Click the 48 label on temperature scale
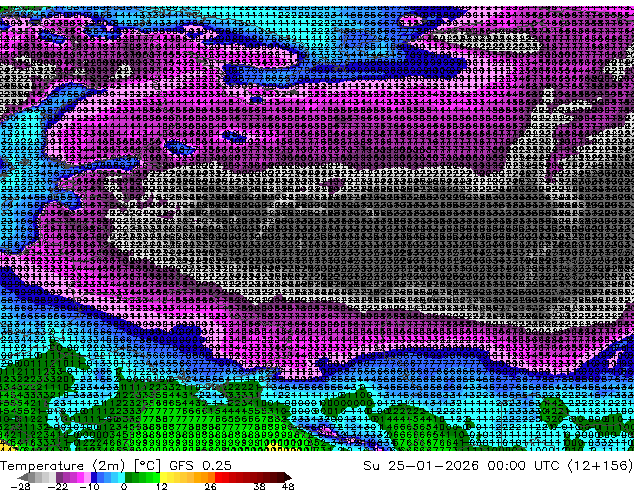 [288, 486]
